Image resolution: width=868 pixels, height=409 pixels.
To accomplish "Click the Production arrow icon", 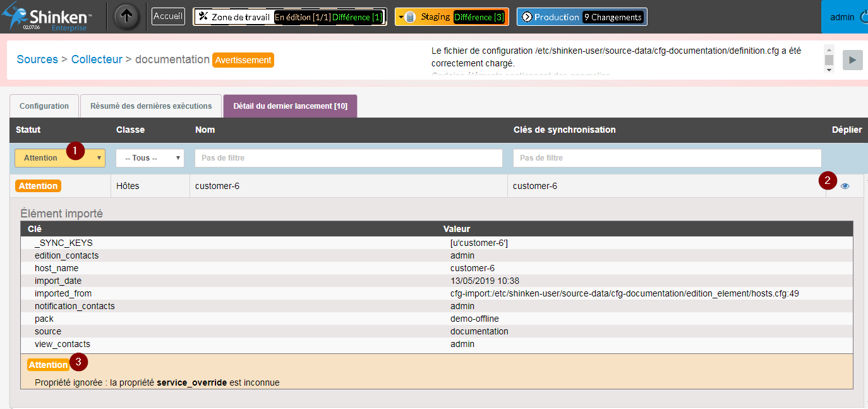I will [x=527, y=17].
